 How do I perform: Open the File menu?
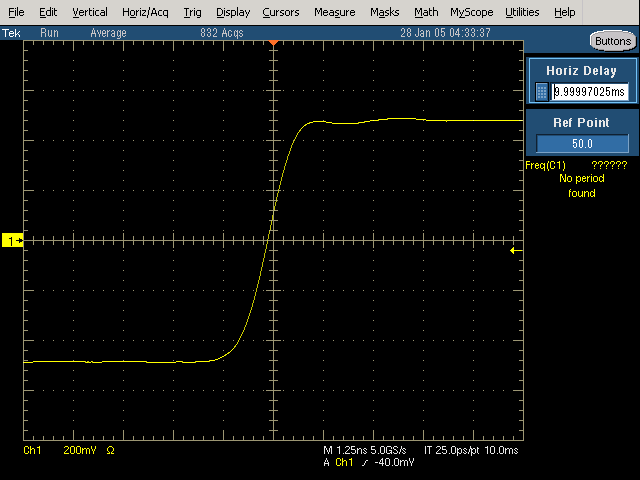point(16,12)
